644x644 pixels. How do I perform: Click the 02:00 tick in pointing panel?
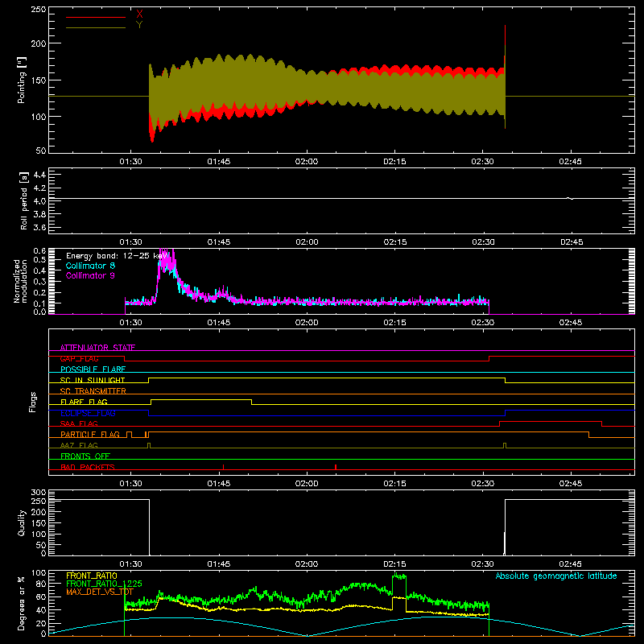307,162
